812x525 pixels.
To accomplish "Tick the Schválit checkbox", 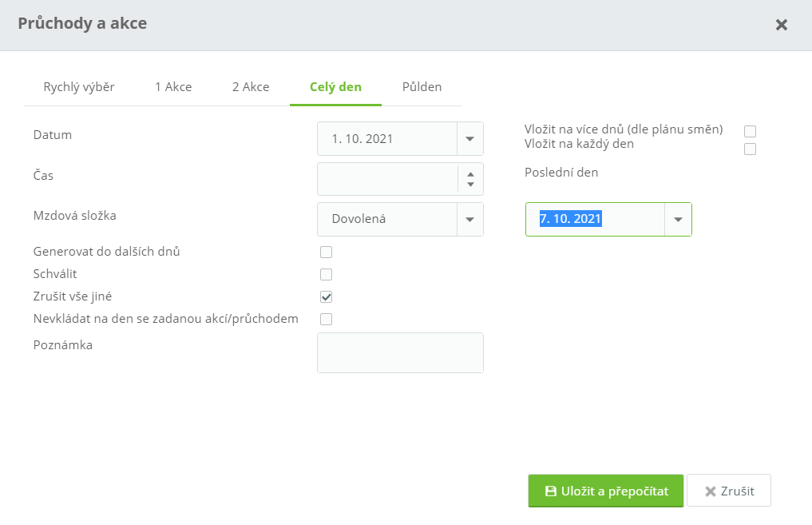I will coord(326,275).
